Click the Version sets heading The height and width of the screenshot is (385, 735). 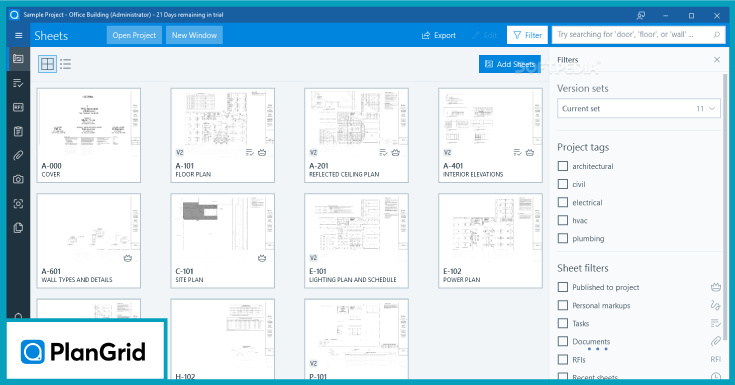coord(583,88)
